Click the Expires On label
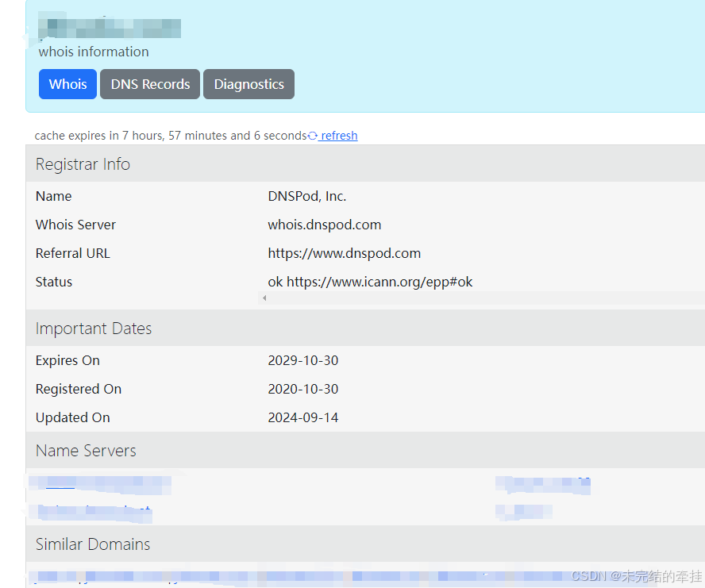 (67, 360)
